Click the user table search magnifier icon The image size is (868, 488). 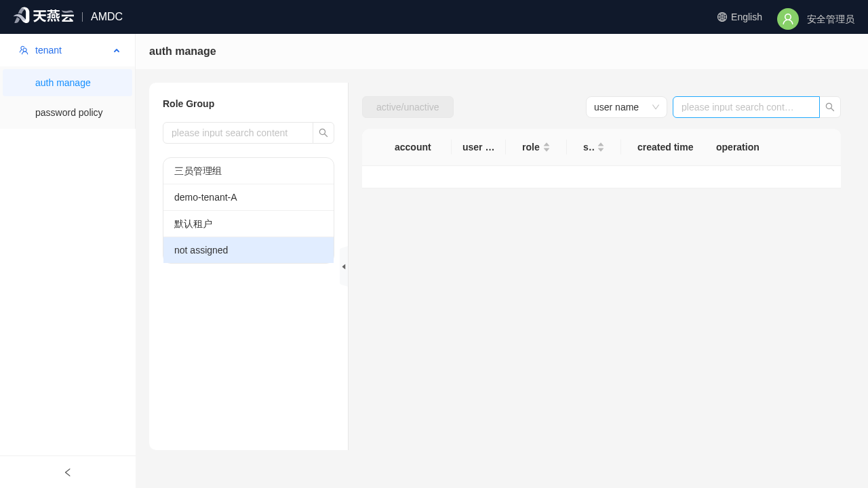(830, 107)
